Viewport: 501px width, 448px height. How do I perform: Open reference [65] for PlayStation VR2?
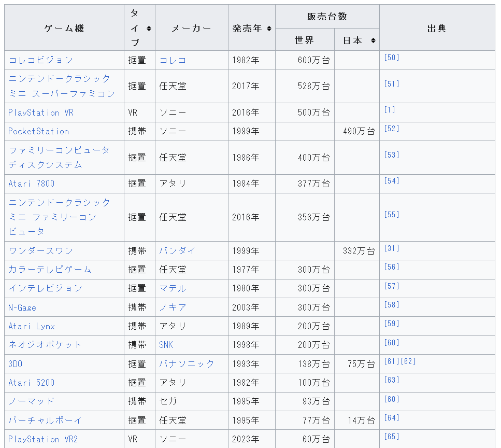(391, 437)
